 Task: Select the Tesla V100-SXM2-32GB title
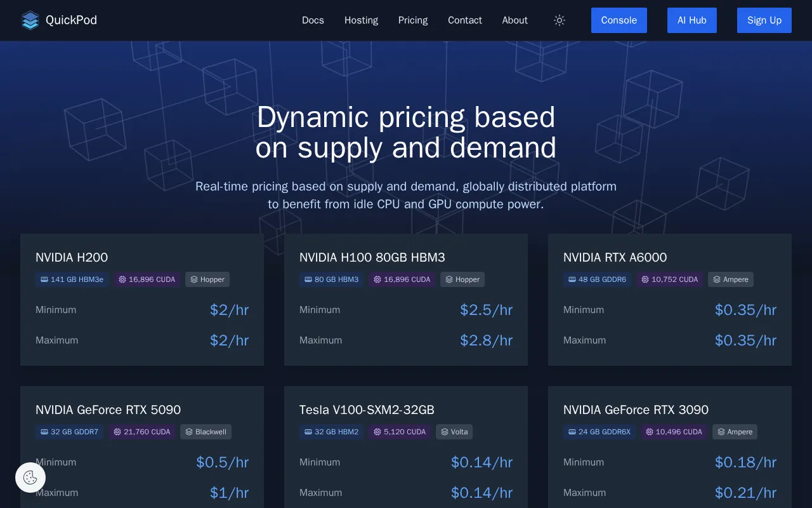(367, 410)
